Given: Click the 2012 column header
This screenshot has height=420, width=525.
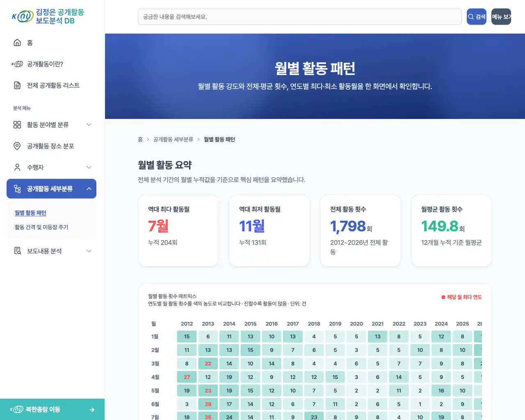Looking at the screenshot, I should (187, 324).
